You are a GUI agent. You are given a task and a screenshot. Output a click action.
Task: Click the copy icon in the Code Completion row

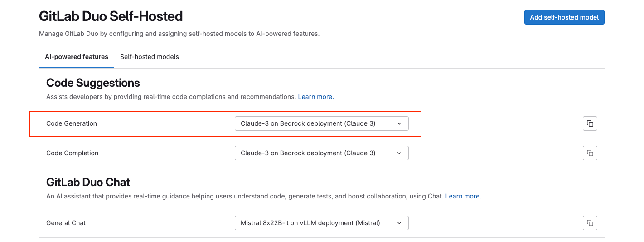click(x=590, y=153)
